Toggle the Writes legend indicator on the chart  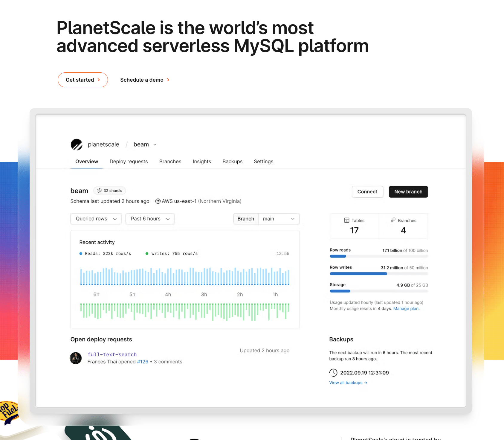(147, 253)
